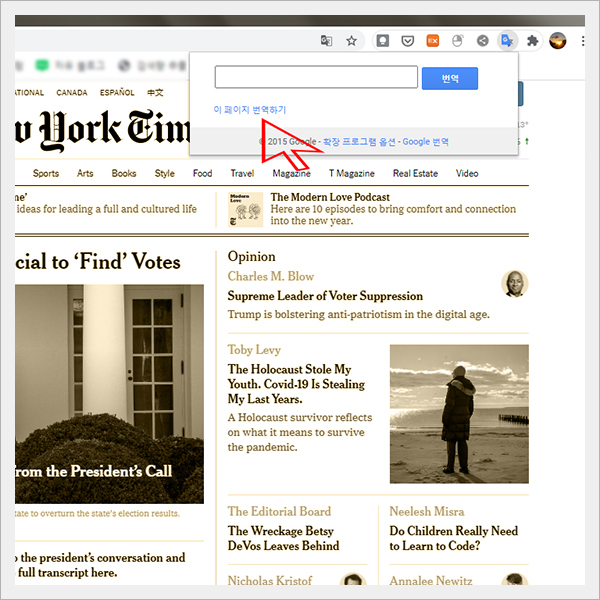The image size is (600, 600).
Task: Open Arts section
Action: 85,173
